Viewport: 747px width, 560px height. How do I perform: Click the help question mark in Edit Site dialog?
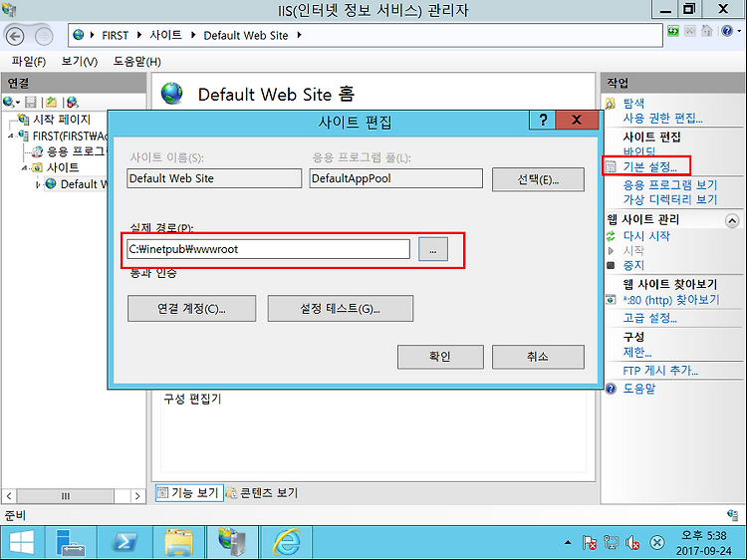point(543,121)
